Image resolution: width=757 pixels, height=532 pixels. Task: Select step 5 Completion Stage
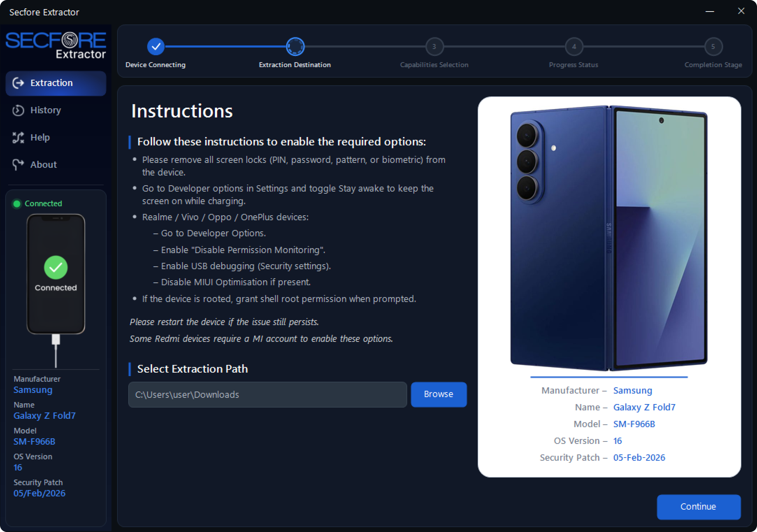(713, 46)
